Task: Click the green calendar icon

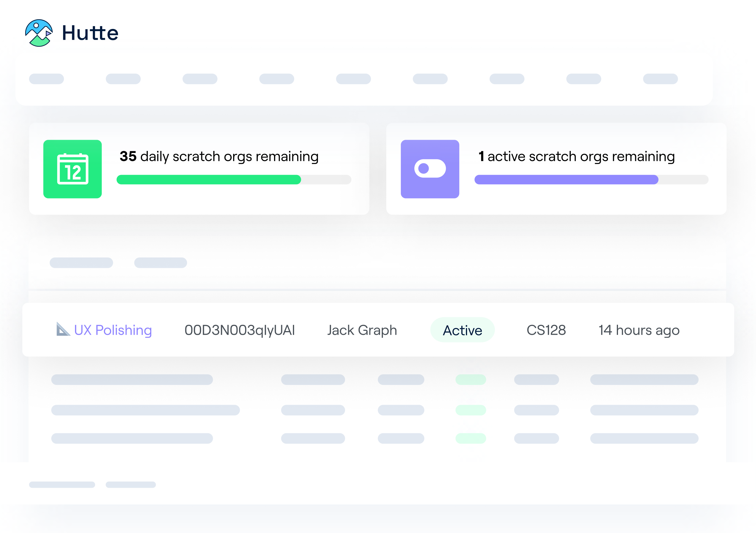Action: click(x=72, y=169)
